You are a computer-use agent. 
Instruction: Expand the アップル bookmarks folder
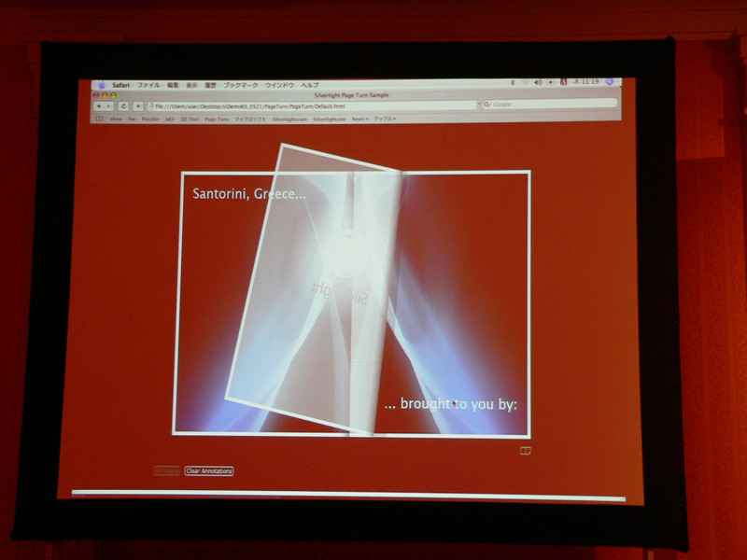[x=385, y=119]
